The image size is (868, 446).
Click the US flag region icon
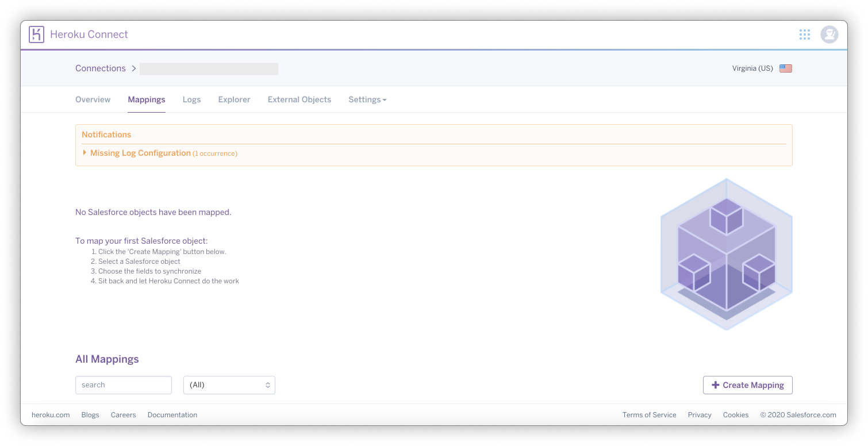point(786,68)
